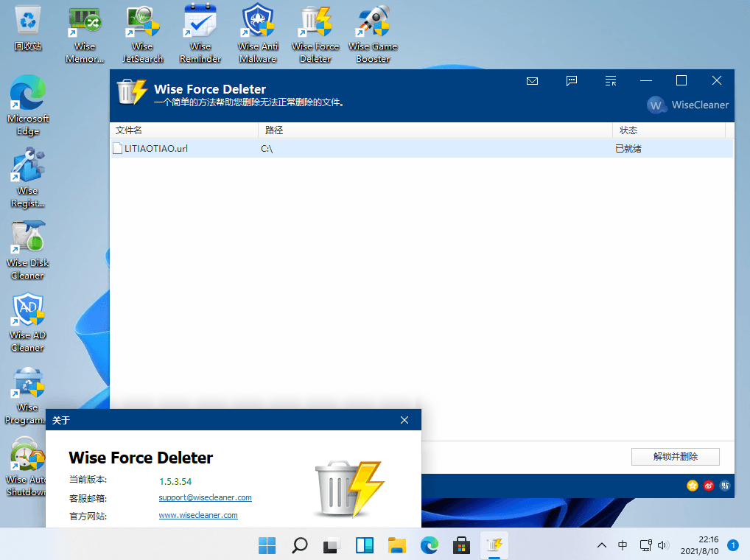The height and width of the screenshot is (560, 750).
Task: Open Widgets panel from taskbar
Action: [365, 545]
